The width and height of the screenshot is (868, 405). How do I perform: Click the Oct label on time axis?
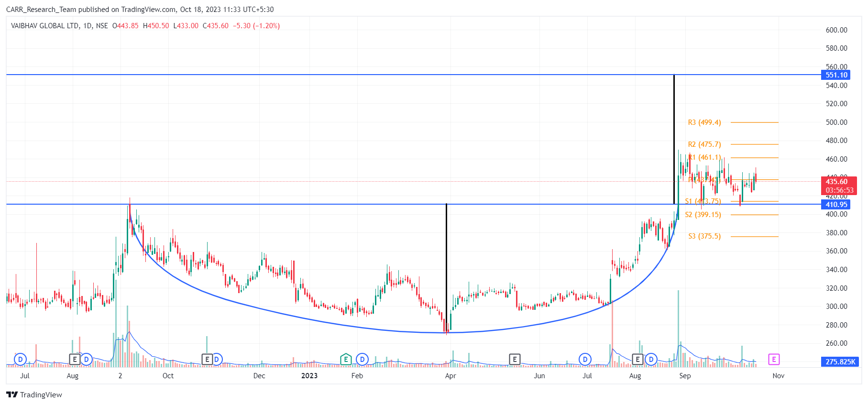(168, 376)
